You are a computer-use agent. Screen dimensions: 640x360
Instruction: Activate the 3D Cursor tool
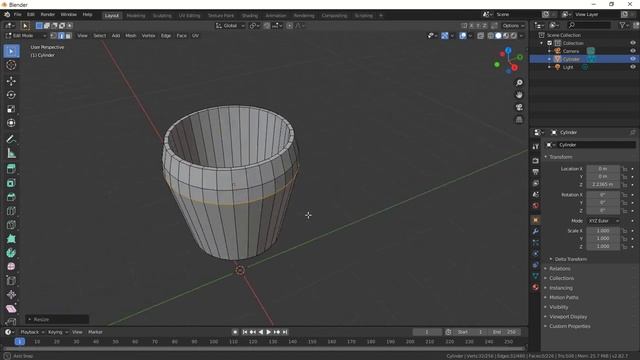click(11, 65)
